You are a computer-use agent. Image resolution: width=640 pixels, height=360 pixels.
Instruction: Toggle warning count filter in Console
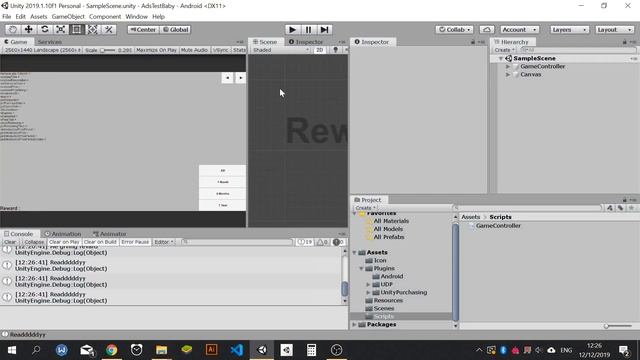pos(322,242)
